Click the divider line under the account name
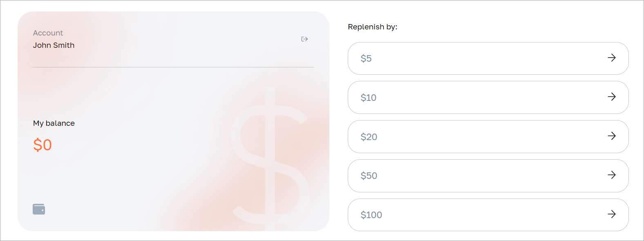The width and height of the screenshot is (644, 241). click(173, 67)
